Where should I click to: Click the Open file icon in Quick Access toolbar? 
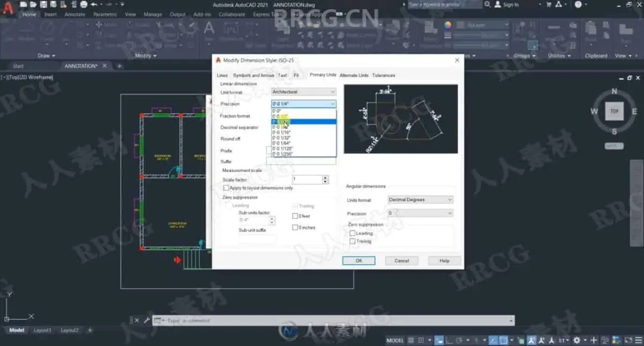[34, 4]
